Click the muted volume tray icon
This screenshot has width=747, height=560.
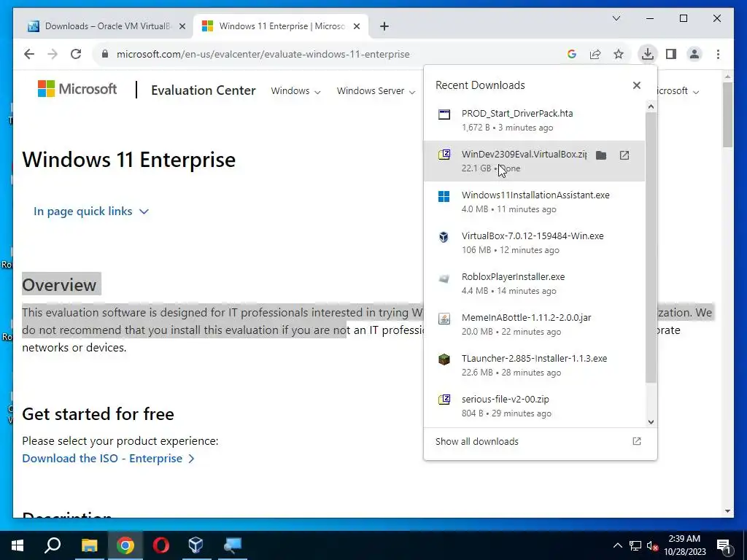pos(652,545)
